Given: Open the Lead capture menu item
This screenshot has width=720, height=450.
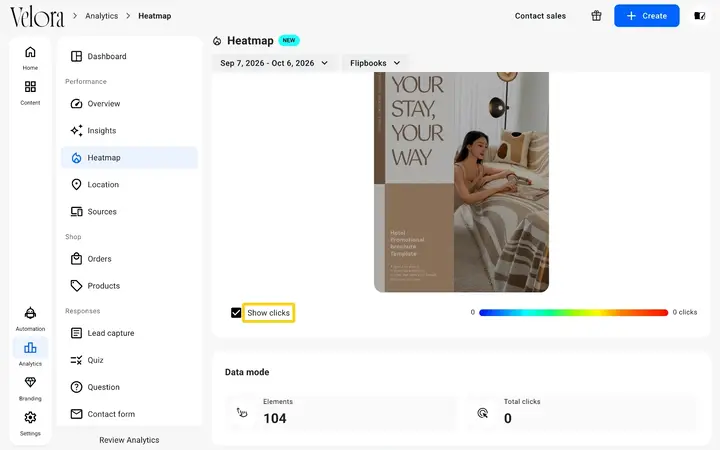Looking at the screenshot, I should (x=129, y=333).
